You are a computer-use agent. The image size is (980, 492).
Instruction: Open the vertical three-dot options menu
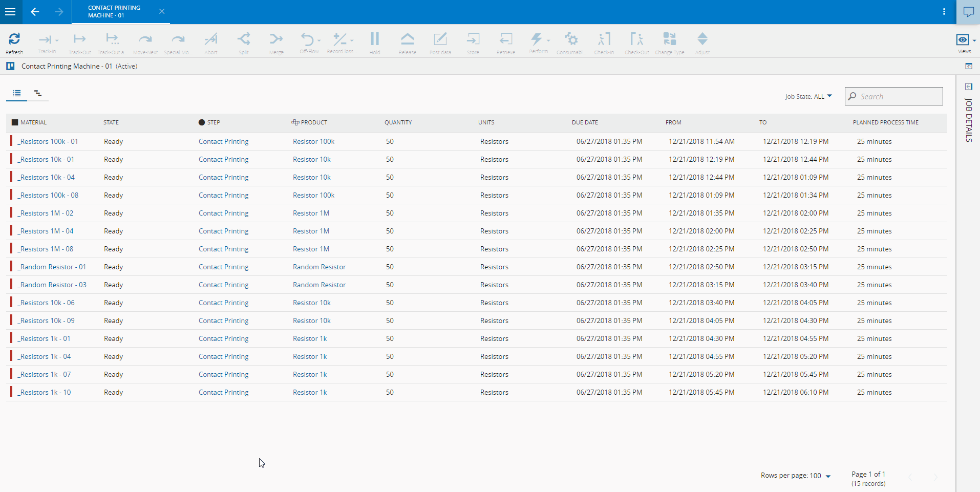click(944, 12)
